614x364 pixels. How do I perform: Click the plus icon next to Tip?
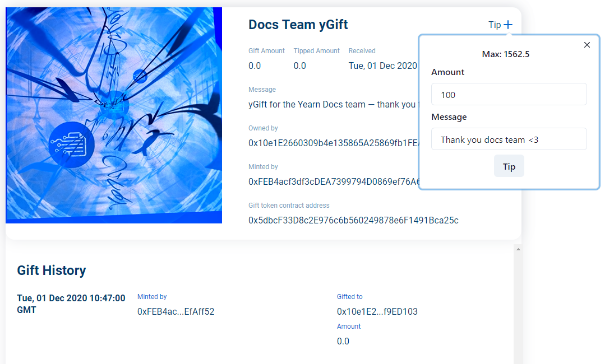tap(508, 25)
